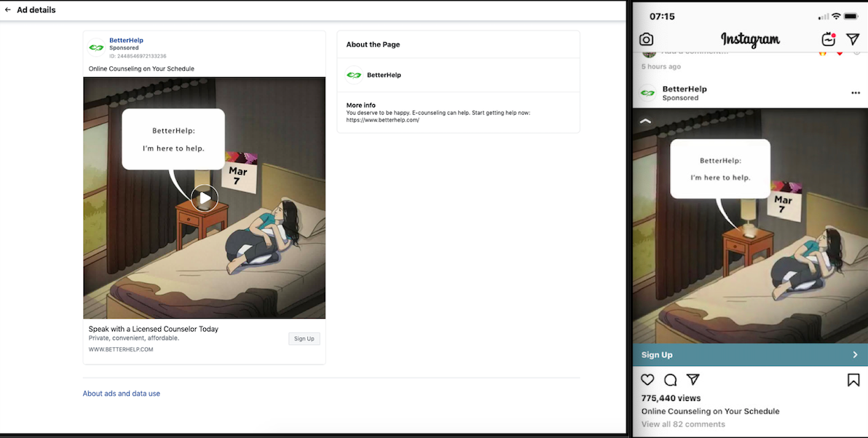Play the BetterHelp video ad
The width and height of the screenshot is (868, 438).
pyautogui.click(x=205, y=197)
